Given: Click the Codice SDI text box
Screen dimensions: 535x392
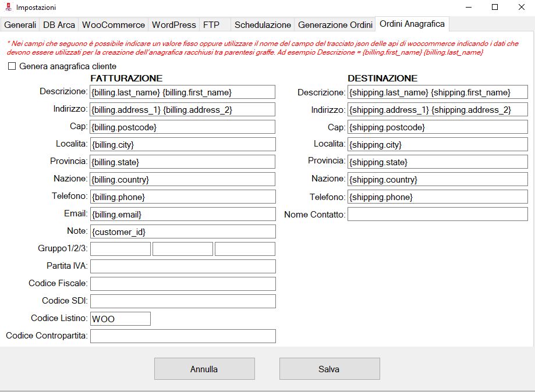Looking at the screenshot, I should click(x=183, y=301).
